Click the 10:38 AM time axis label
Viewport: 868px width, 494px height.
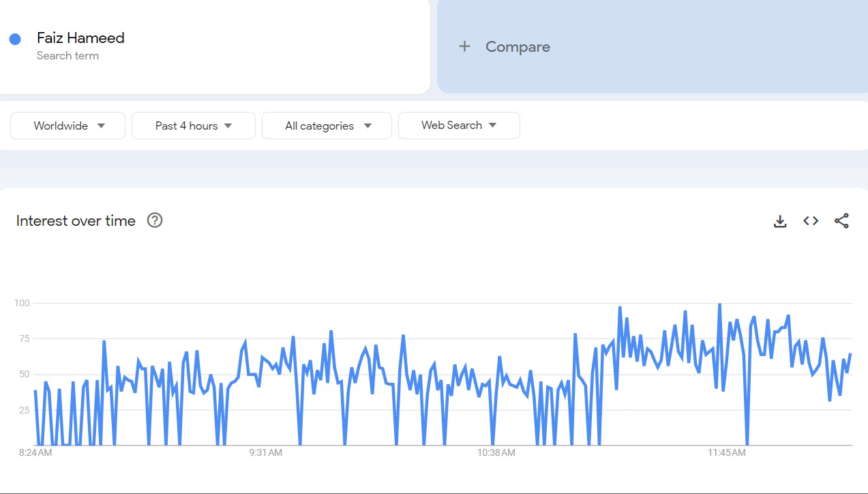click(x=496, y=452)
